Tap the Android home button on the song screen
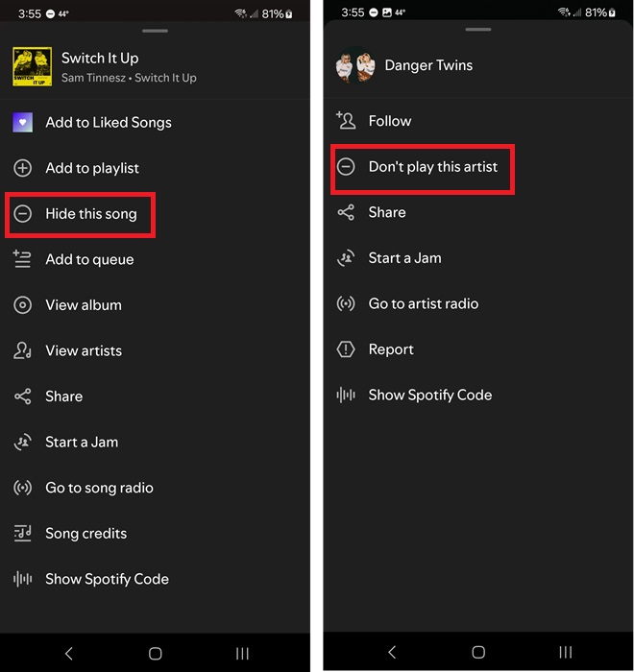The image size is (634, 672). click(156, 653)
